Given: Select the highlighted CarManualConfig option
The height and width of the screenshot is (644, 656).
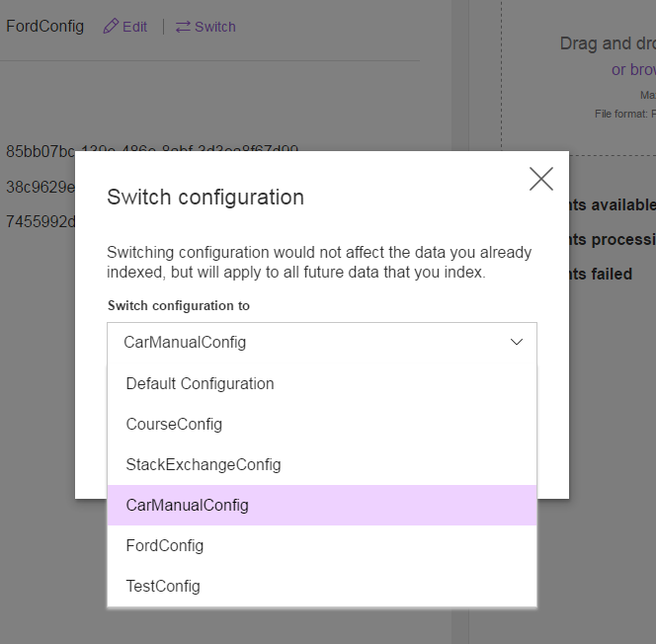Looking at the screenshot, I should pos(322,505).
